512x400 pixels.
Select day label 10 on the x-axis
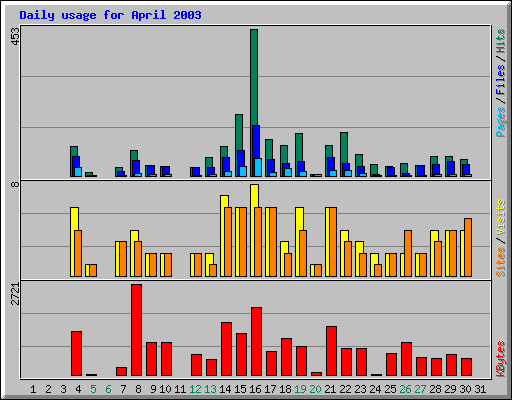click(x=165, y=389)
